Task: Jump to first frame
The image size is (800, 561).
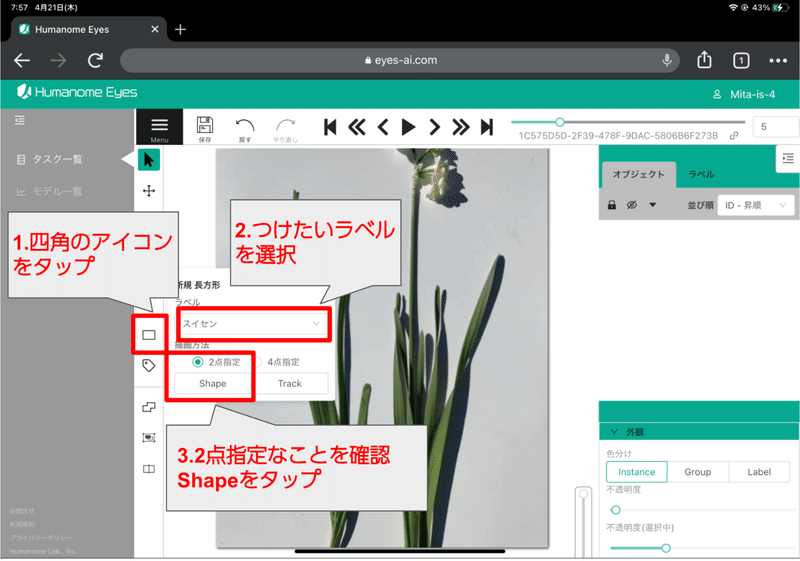Action: [330, 127]
